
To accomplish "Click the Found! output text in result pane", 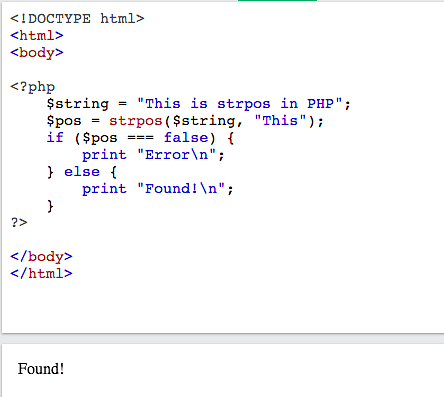I will point(41,369).
